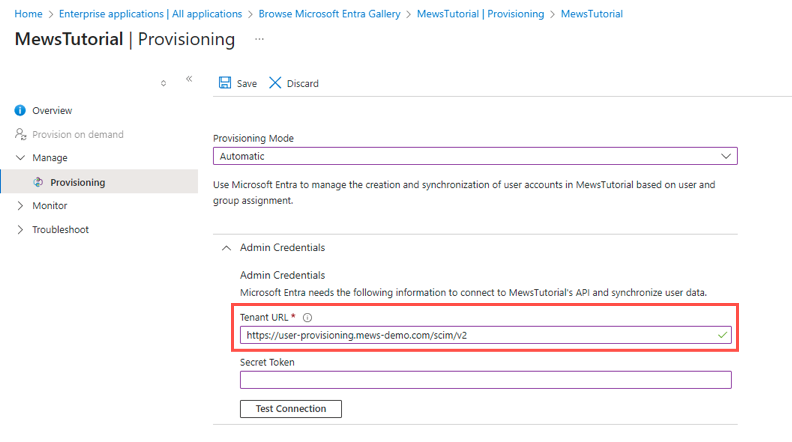
Task: Expand the Monitor section
Action: [20, 206]
